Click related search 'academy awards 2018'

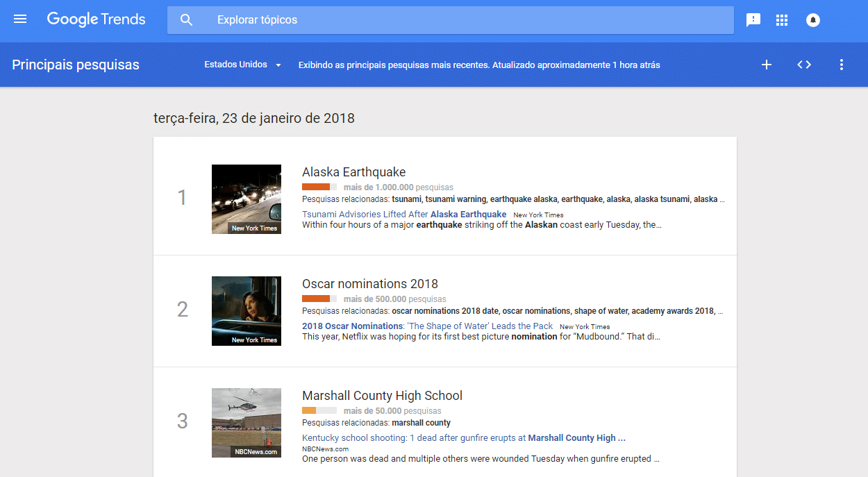(x=672, y=311)
